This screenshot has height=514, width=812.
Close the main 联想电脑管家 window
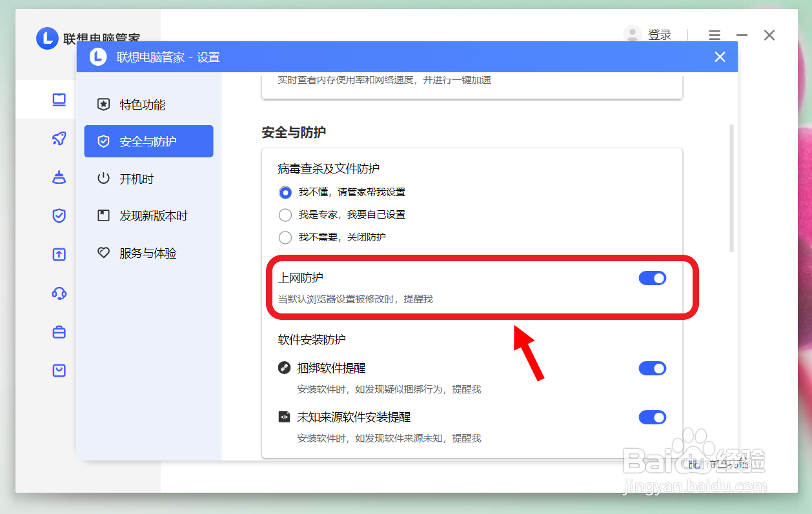coord(769,35)
